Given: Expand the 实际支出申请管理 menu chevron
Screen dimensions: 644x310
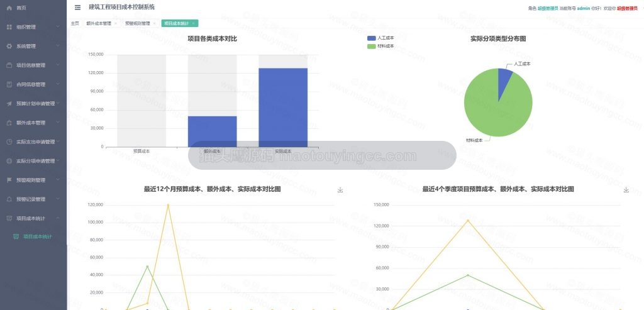Looking at the screenshot, I should (x=58, y=141).
